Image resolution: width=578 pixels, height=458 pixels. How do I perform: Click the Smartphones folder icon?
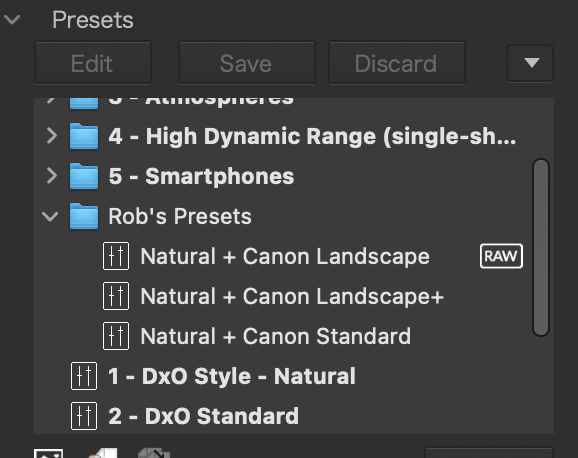point(84,176)
